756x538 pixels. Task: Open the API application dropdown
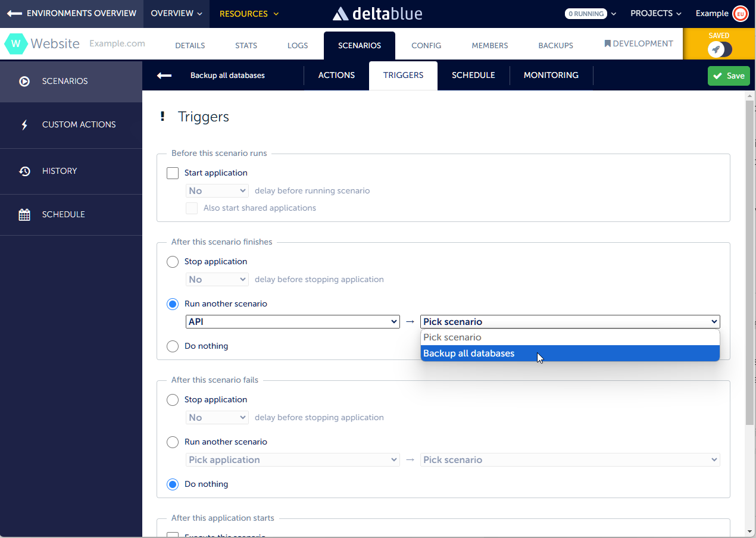(x=292, y=322)
